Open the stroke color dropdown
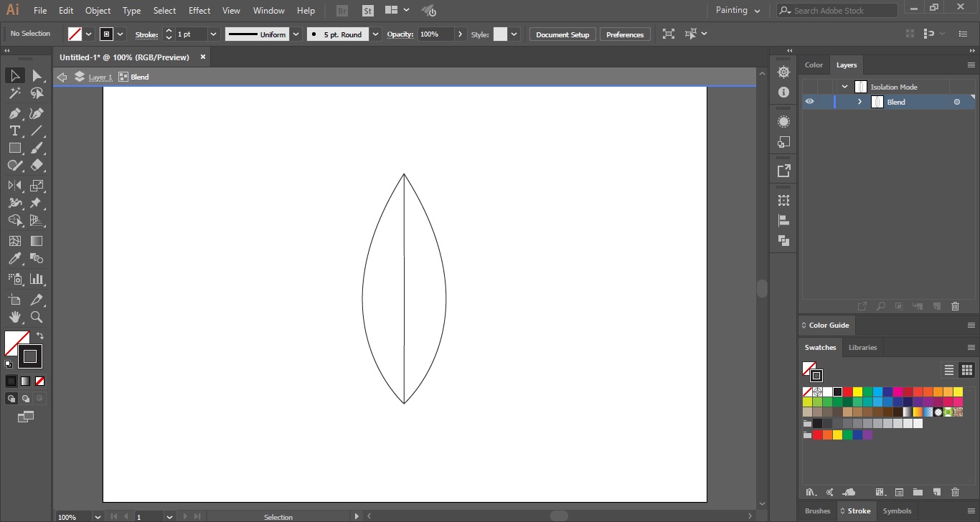This screenshot has height=522, width=980. [x=120, y=34]
